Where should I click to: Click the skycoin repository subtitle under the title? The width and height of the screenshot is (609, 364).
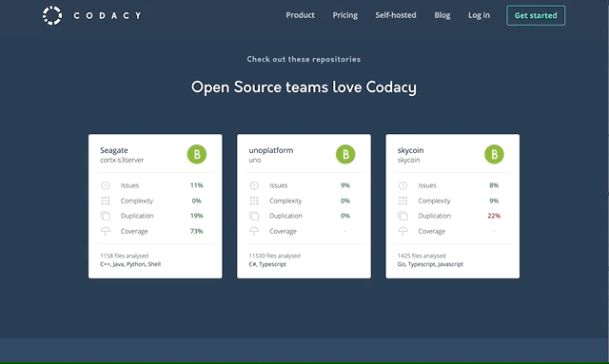click(408, 160)
